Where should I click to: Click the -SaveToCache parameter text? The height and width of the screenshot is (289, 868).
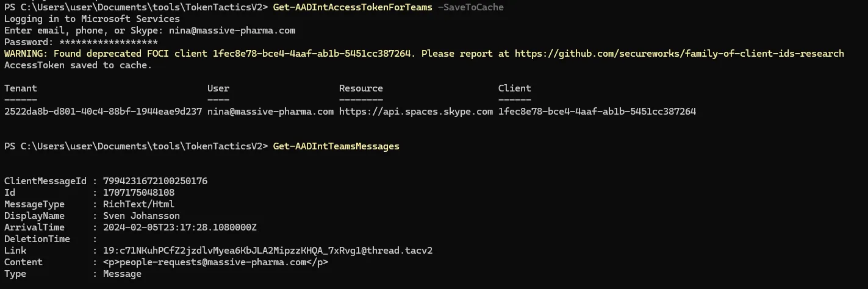[x=471, y=7]
